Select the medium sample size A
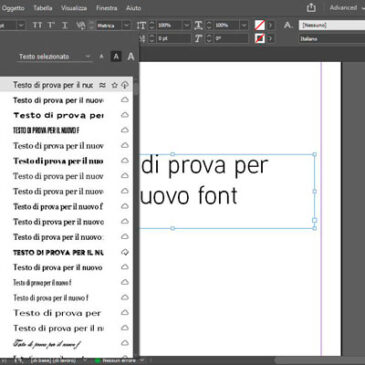 coord(116,57)
